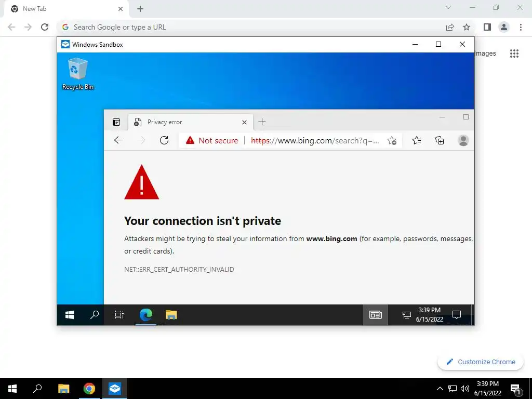The image size is (532, 399).
Task: Open the Sandbox clock showing 3:39 PM
Action: 430,315
